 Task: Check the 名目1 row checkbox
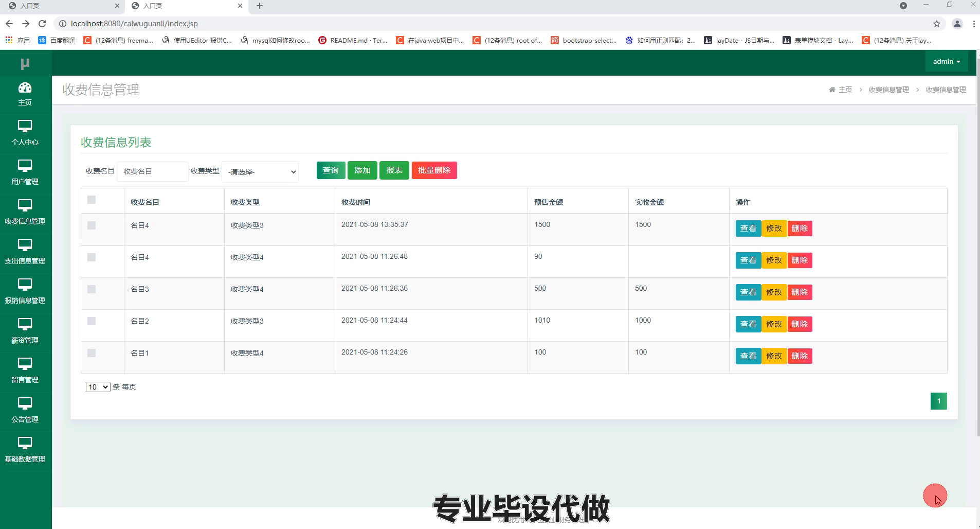click(x=92, y=353)
